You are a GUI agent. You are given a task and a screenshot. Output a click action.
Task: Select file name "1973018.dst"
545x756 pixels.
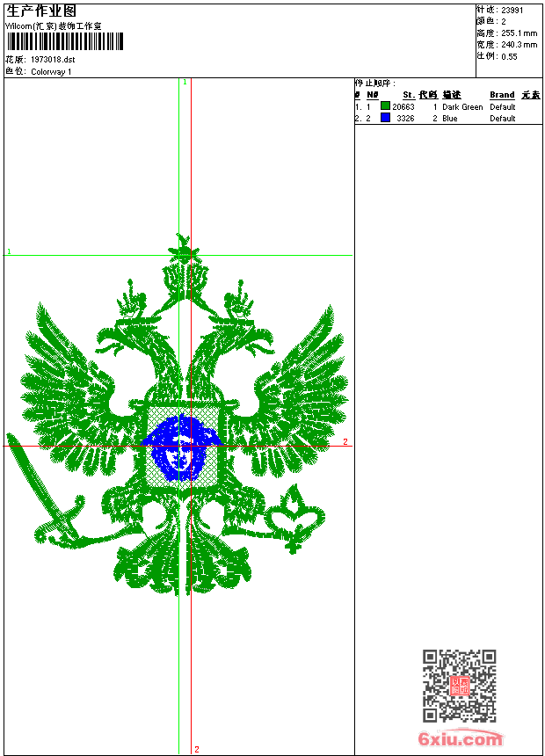[x=53, y=60]
